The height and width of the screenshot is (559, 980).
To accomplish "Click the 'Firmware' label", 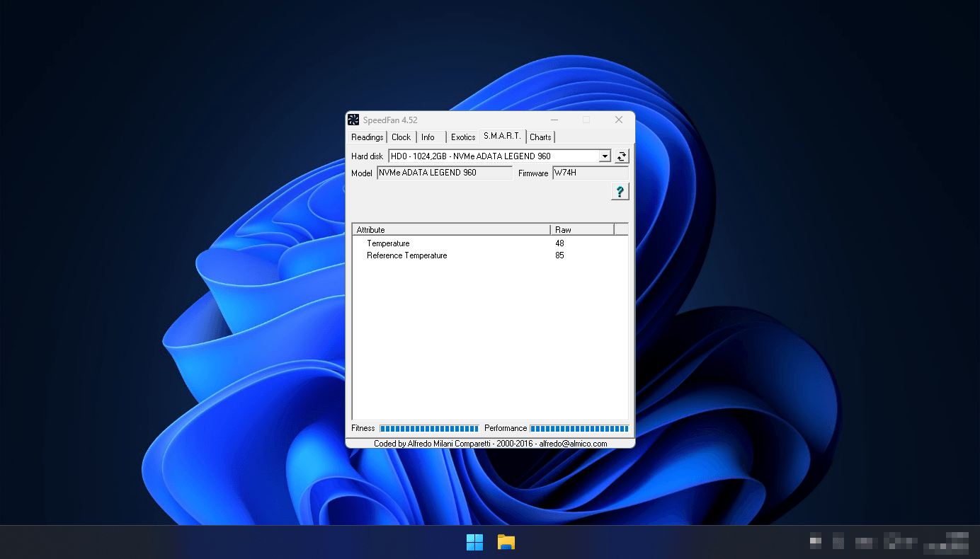I will (533, 173).
